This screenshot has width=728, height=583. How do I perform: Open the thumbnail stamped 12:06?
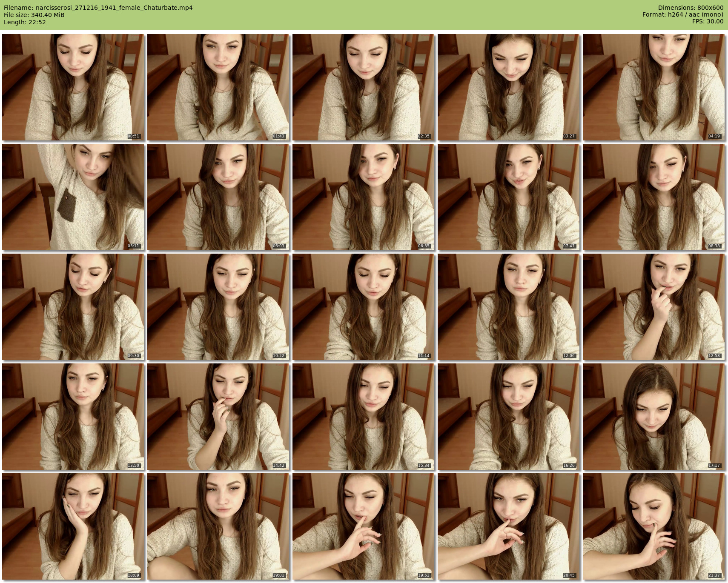[x=509, y=307]
